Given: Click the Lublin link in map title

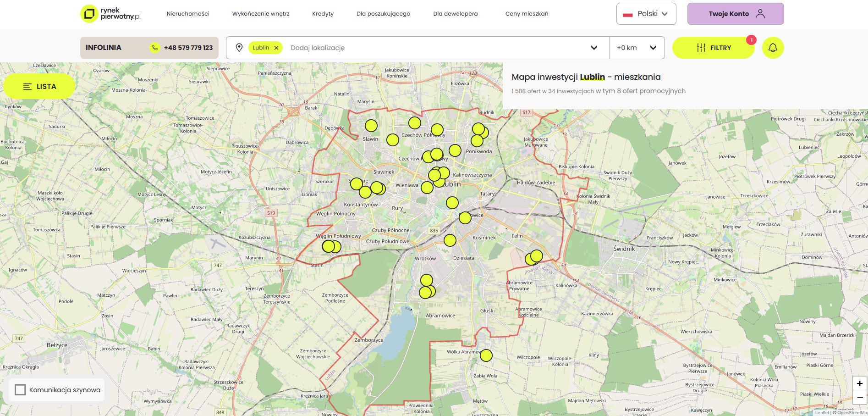Looking at the screenshot, I should 593,77.
